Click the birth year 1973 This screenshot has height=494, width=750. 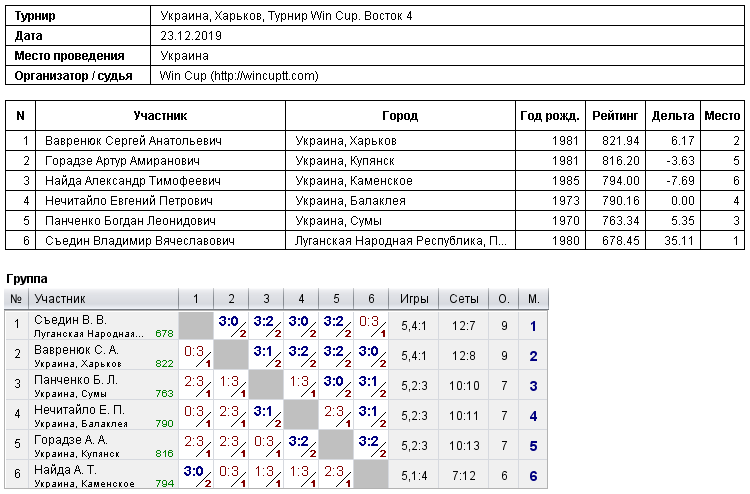point(565,201)
